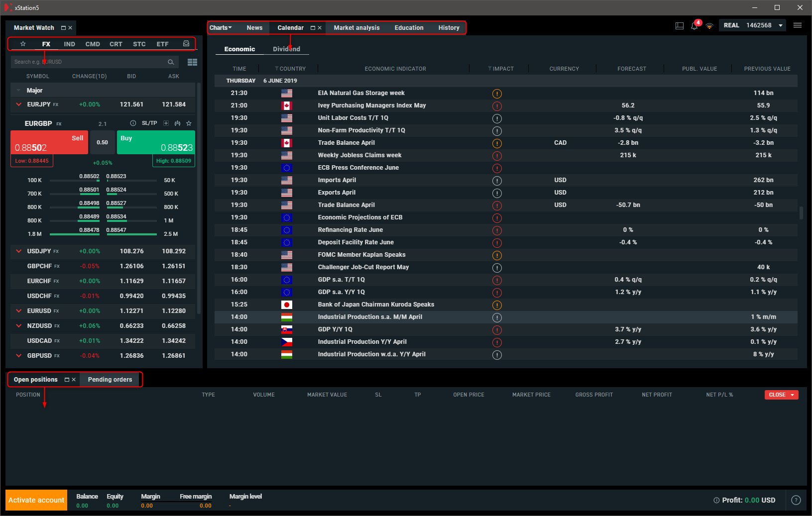812x516 pixels.
Task: Open the Education tab
Action: coord(409,28)
